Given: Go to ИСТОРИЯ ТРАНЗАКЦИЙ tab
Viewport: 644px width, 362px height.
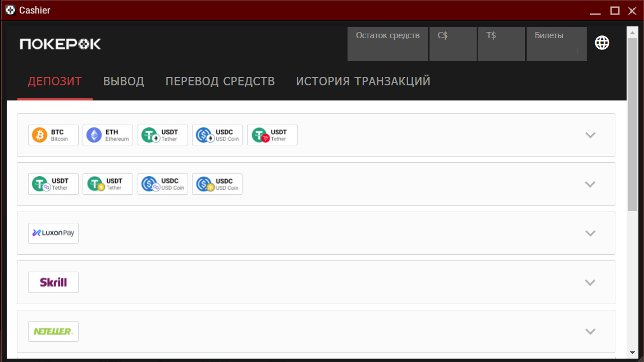Looking at the screenshot, I should (x=363, y=81).
